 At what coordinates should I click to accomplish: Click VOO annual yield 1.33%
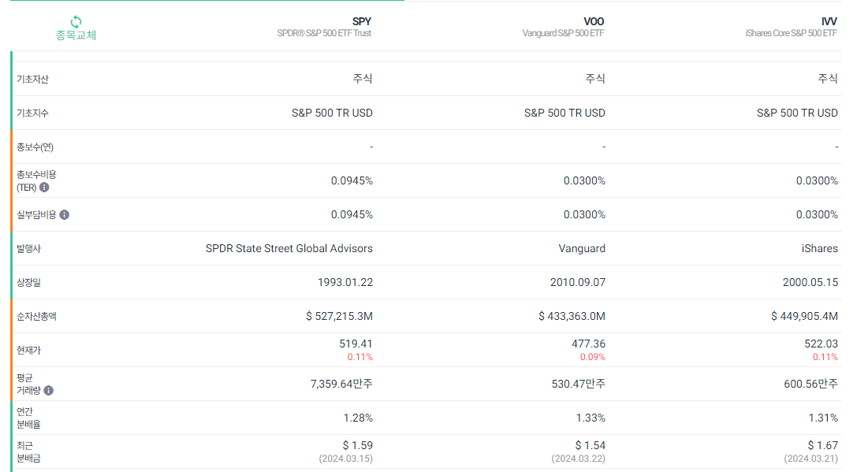tap(590, 418)
